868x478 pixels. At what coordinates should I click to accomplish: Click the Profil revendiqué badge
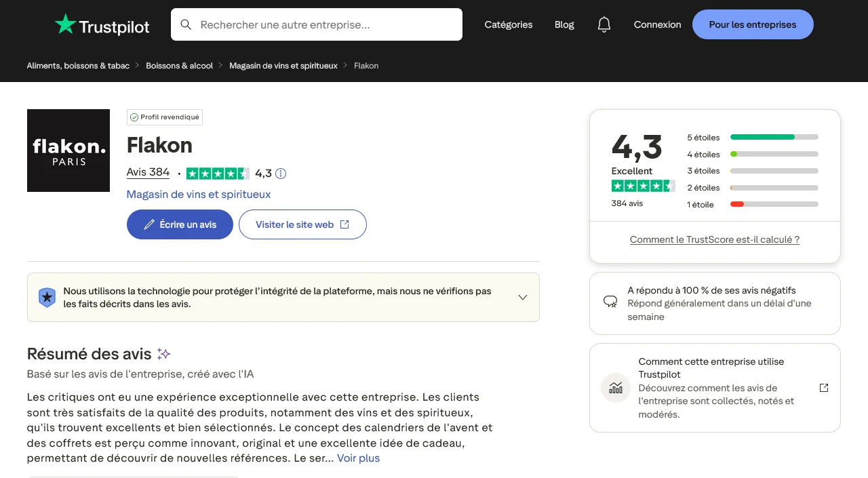pos(164,117)
